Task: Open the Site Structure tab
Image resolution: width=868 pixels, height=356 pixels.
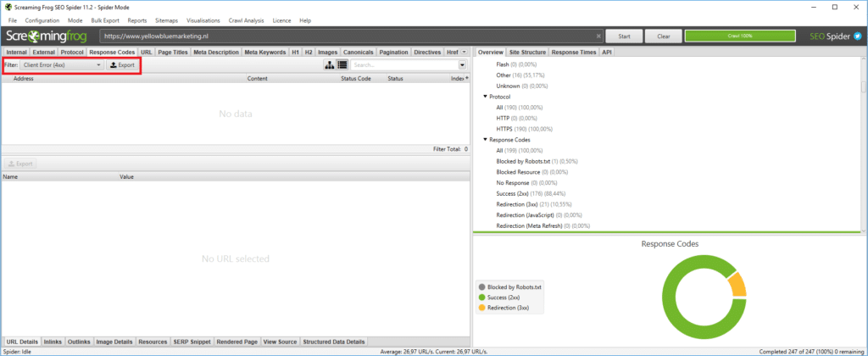Action: pos(527,52)
